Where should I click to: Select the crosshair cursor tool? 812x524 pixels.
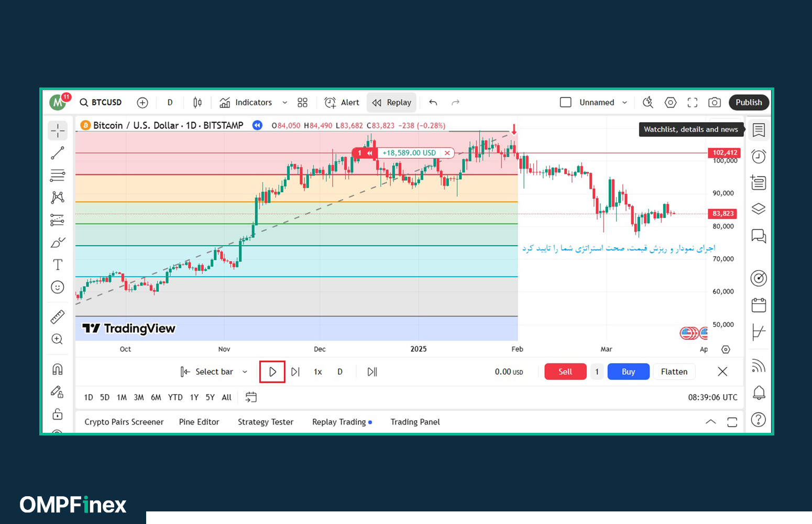(x=58, y=130)
